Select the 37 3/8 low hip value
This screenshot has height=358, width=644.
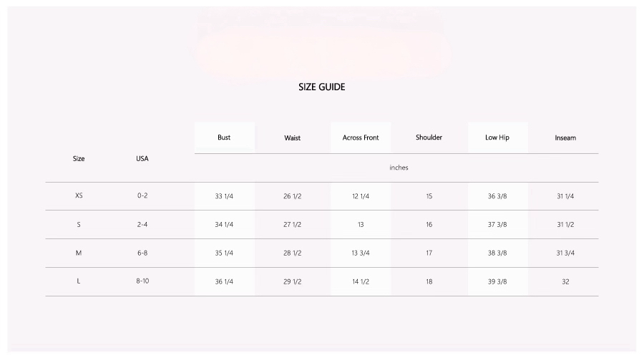(x=497, y=224)
